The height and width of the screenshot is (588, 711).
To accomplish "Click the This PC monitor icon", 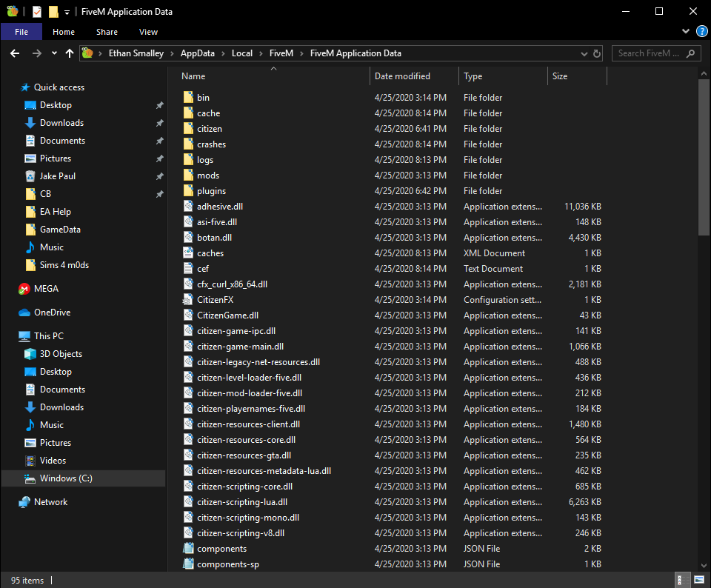I will coord(24,336).
